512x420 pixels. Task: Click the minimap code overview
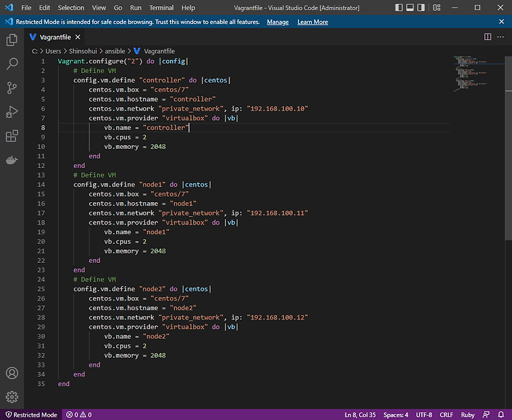470,74
